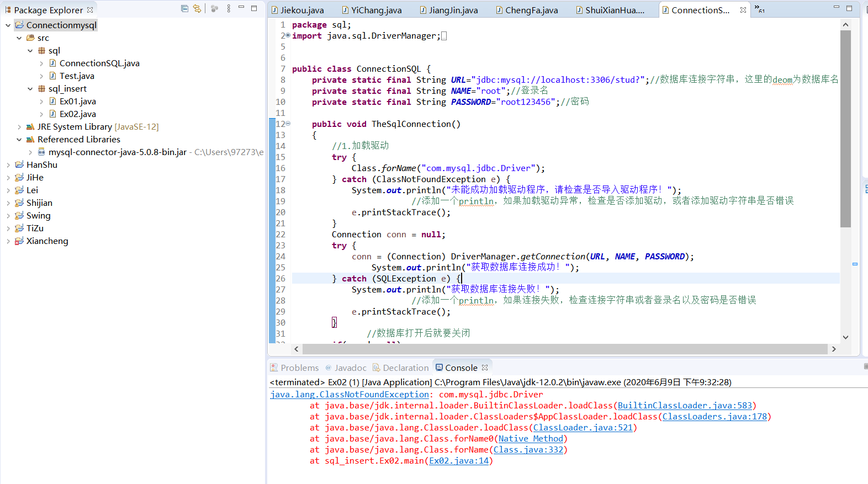The height and width of the screenshot is (484, 868).
Task: Open Ex02.java:14 stack trace link
Action: pyautogui.click(x=459, y=460)
